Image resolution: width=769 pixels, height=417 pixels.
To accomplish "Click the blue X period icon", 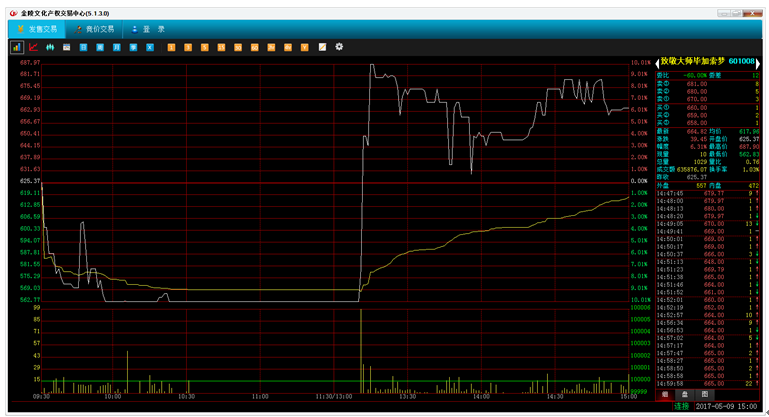I will coord(150,47).
